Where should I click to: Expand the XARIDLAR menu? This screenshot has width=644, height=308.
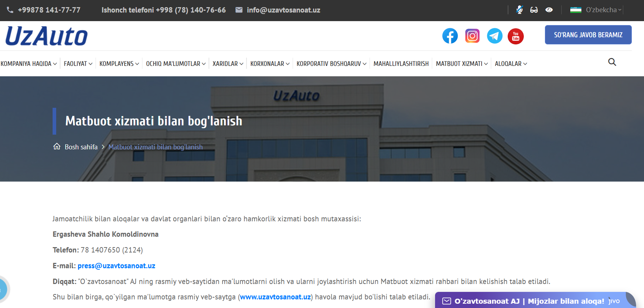pos(228,64)
